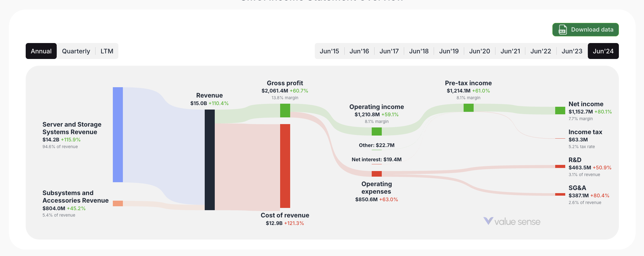
Task: Click the Server and Storage Systems Revenue label
Action: [x=72, y=128]
